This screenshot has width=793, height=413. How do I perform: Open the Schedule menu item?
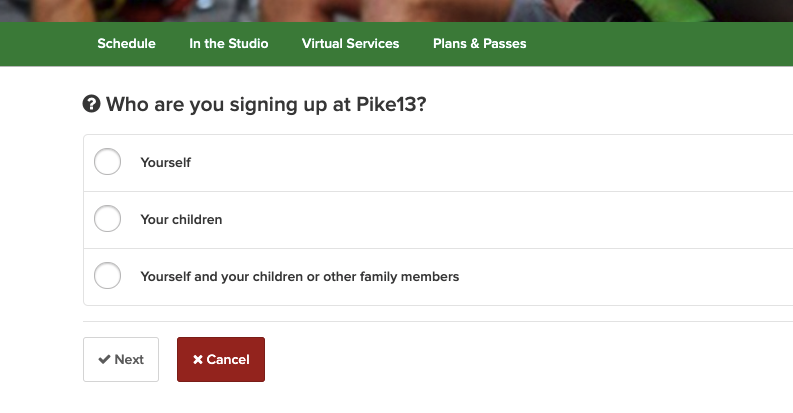tap(126, 44)
